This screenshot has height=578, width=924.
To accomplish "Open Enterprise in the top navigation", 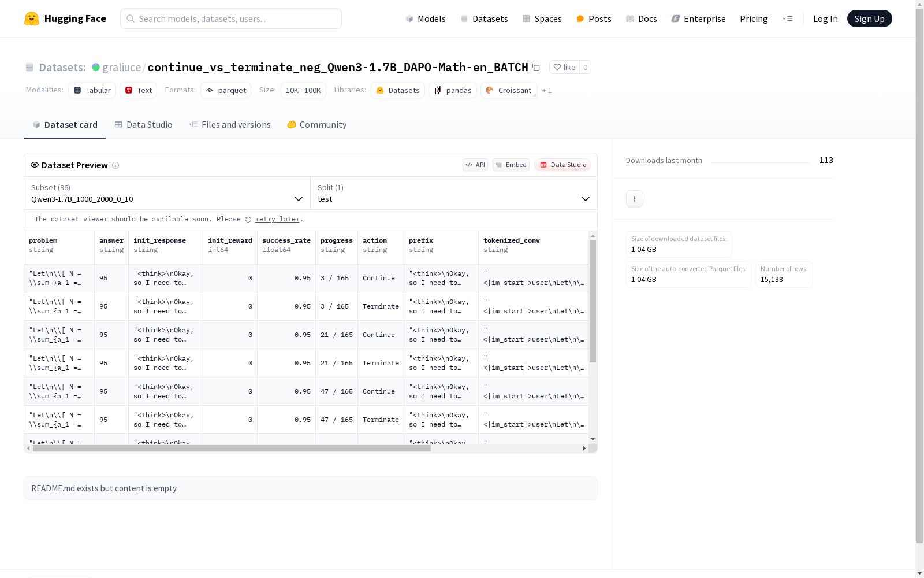I will [x=699, y=18].
